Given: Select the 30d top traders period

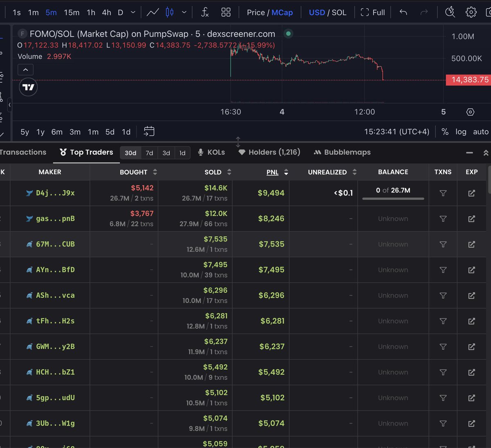Looking at the screenshot, I should (x=131, y=153).
